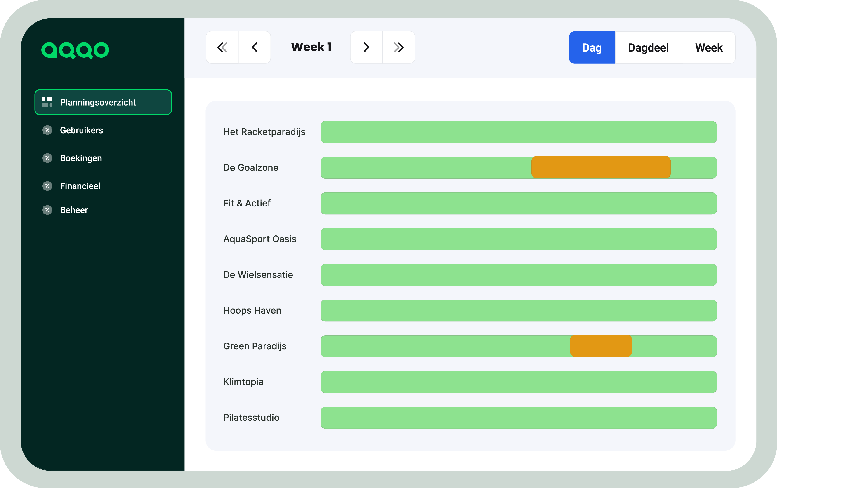Viewport: 868px width, 488px height.
Task: Go to the next week with the right chevron
Action: point(366,47)
